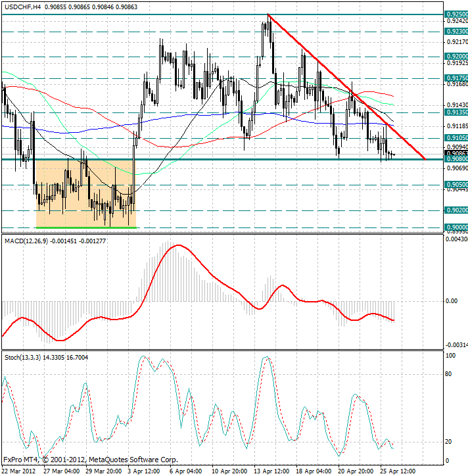Click the 0.9000 price level label
The width and height of the screenshot is (468, 476).
pyautogui.click(x=456, y=227)
